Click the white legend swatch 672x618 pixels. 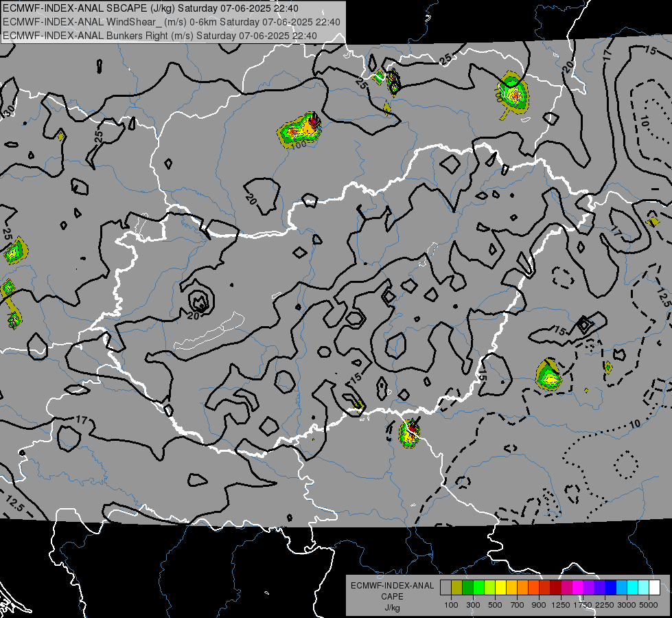pos(654,588)
